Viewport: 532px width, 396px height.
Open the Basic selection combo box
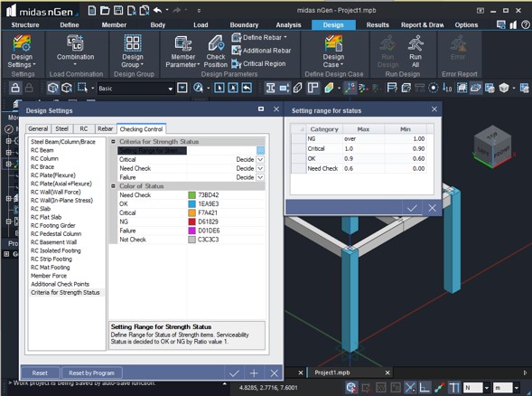135,89
